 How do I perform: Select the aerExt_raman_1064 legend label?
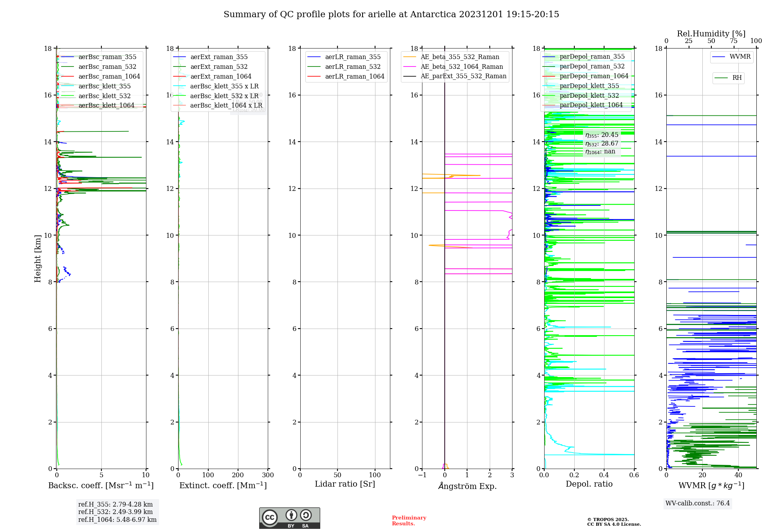(221, 77)
